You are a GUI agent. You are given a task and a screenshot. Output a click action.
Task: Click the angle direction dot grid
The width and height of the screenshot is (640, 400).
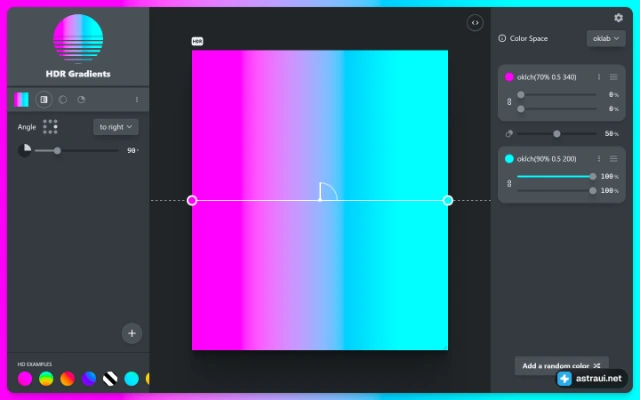[x=50, y=127]
